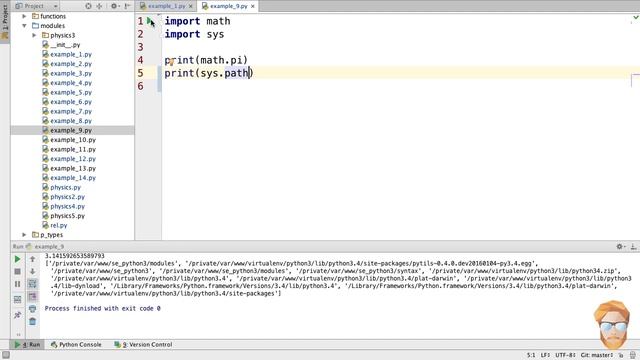
Task: Rerun example_9 with the green play button
Action: pos(17,259)
